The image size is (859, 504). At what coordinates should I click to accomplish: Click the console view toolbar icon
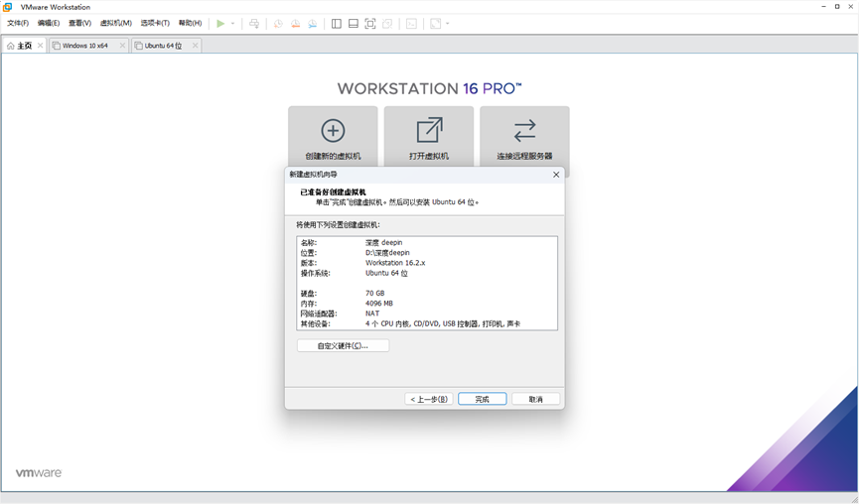click(x=411, y=24)
